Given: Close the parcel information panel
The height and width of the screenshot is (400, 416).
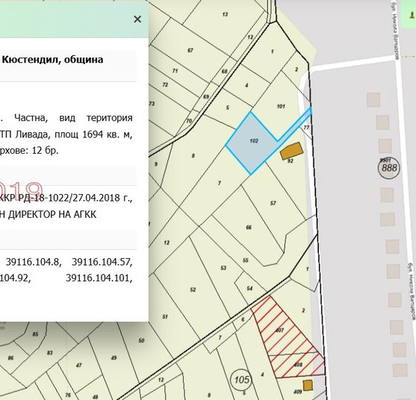Looking at the screenshot, I should (x=137, y=19).
